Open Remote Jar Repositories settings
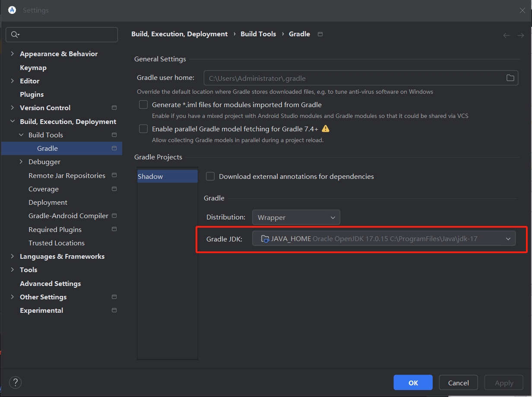 pos(67,175)
